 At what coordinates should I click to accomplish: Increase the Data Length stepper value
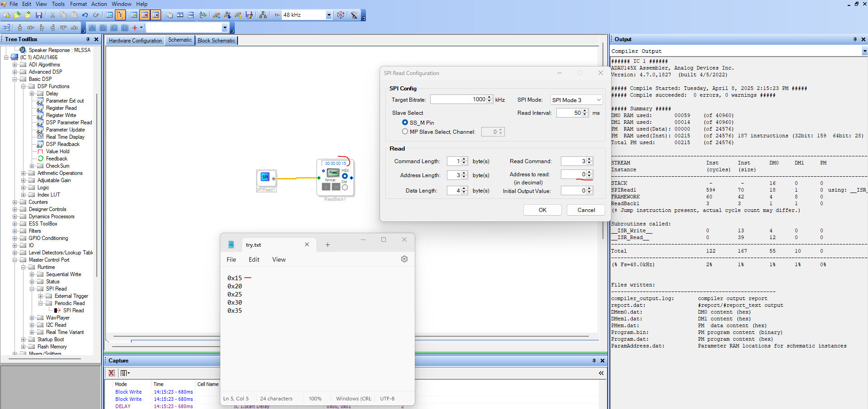pyautogui.click(x=464, y=189)
